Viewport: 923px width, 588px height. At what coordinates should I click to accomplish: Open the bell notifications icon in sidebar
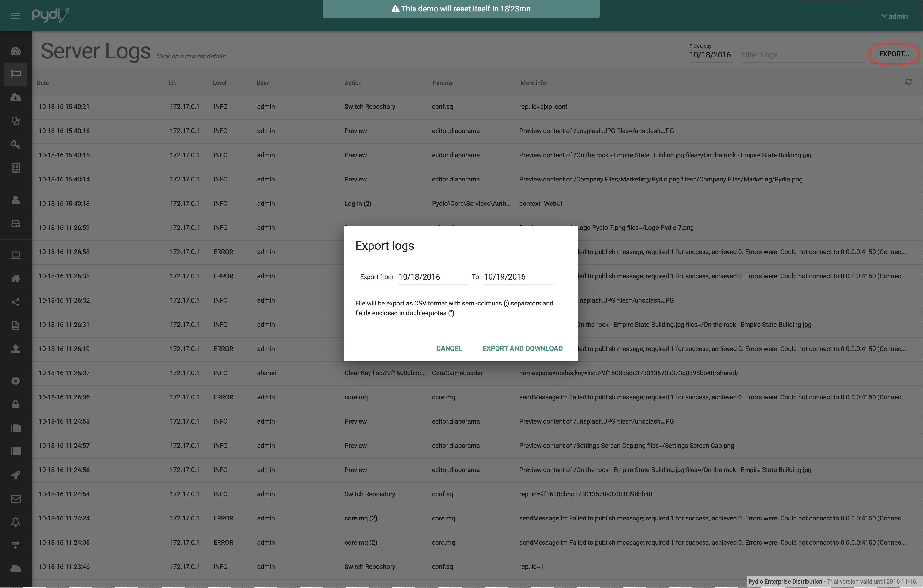click(16, 522)
